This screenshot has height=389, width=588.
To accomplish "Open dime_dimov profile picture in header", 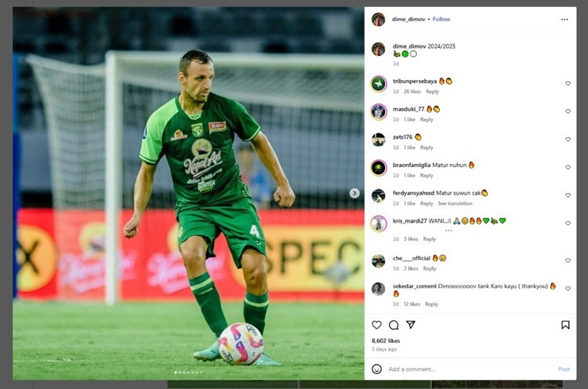I will click(378, 19).
